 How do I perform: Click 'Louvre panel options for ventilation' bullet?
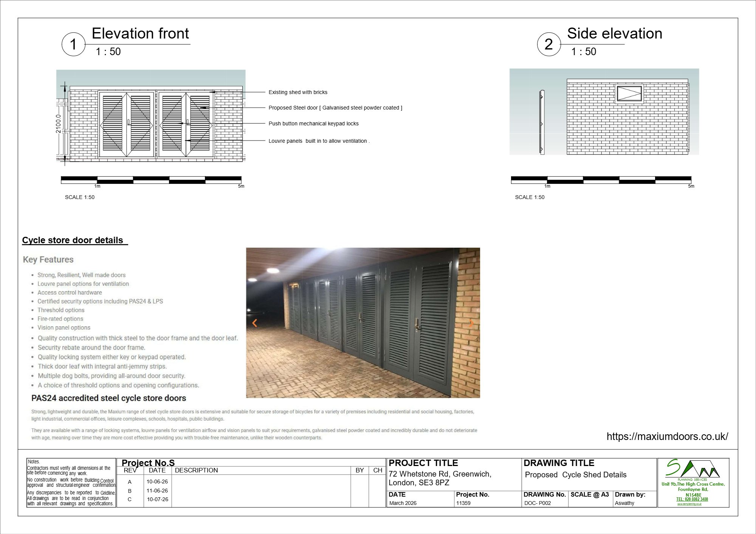tap(83, 284)
